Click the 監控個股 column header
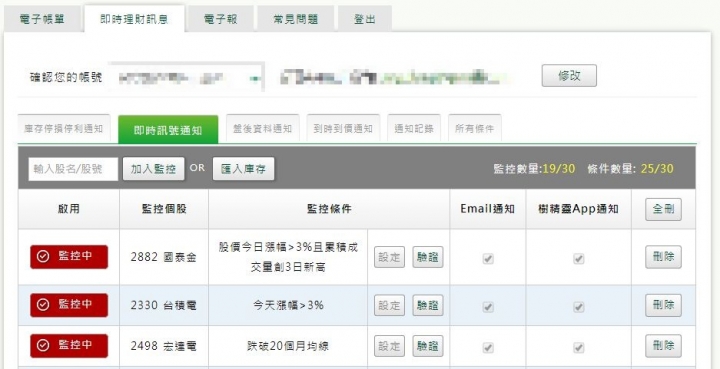 [x=164, y=209]
